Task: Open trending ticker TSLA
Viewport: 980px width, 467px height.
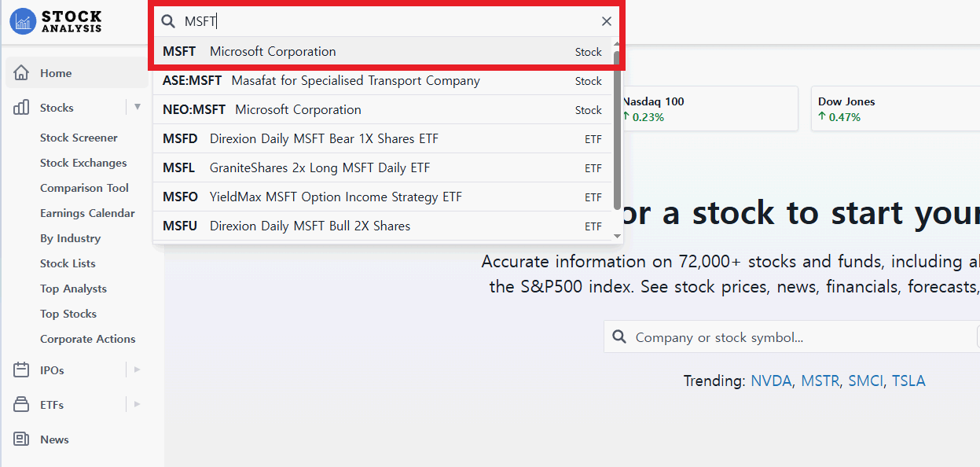Action: click(908, 381)
